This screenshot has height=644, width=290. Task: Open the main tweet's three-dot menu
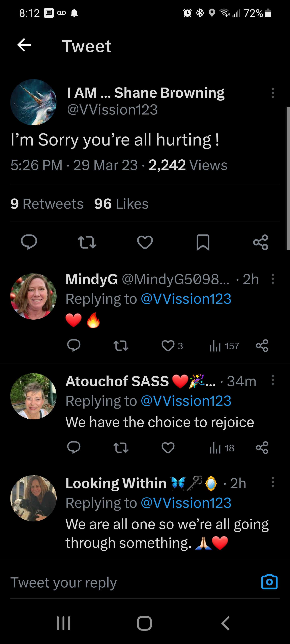(x=273, y=93)
